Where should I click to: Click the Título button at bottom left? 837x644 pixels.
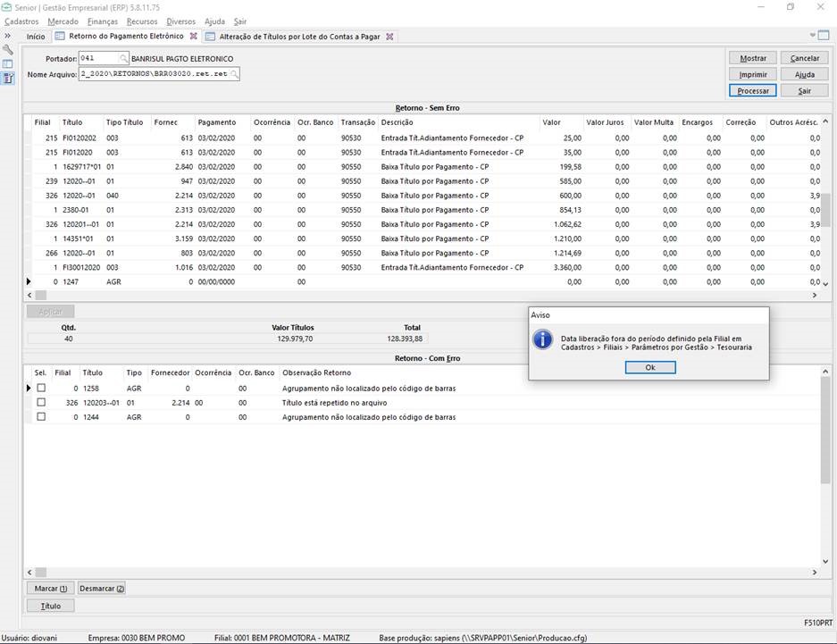click(51, 606)
